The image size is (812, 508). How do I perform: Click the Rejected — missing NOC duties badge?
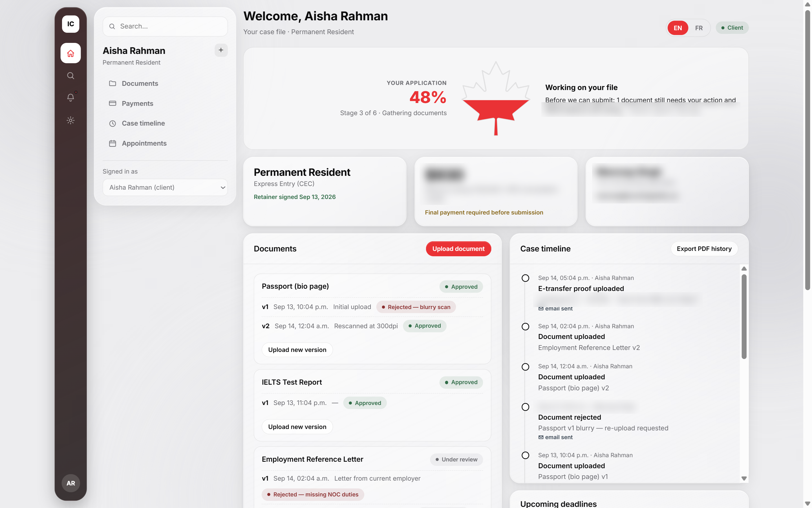pos(313,494)
